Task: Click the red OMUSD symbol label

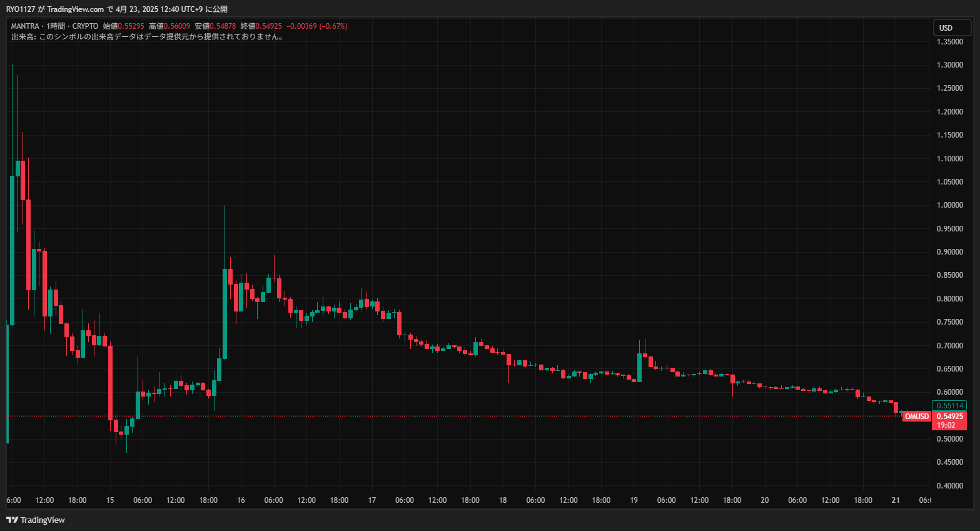Action: 916,417
